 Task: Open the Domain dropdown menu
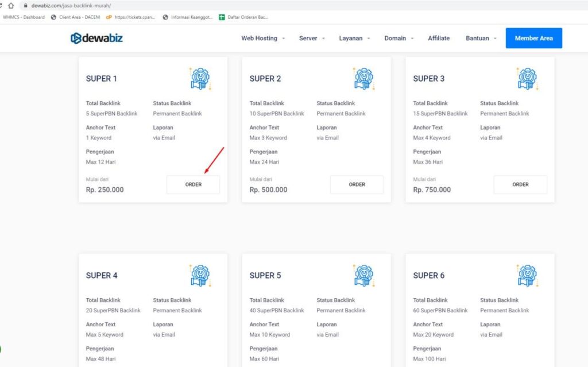click(399, 38)
